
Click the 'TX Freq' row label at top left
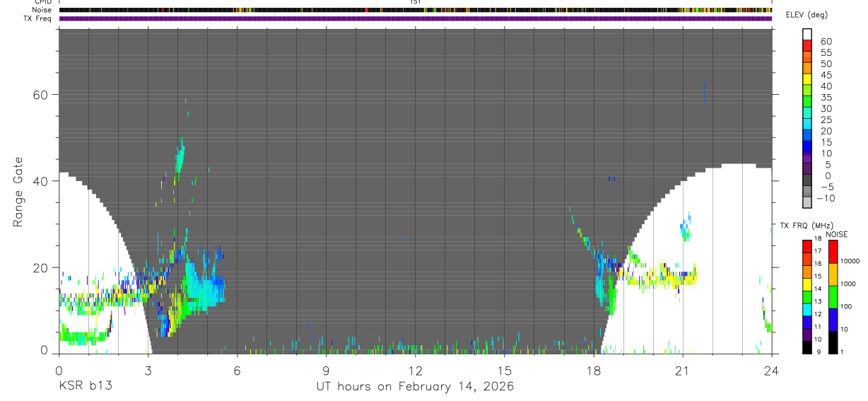click(x=38, y=18)
